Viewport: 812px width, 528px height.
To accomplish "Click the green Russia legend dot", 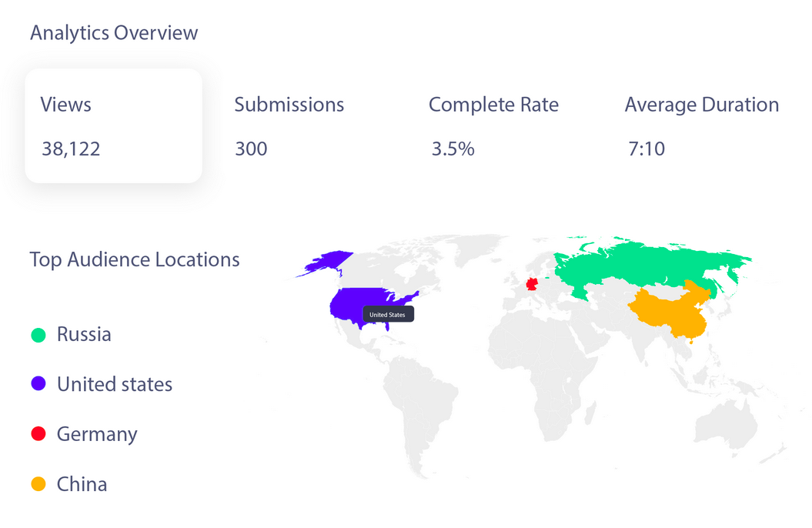I will point(38,335).
